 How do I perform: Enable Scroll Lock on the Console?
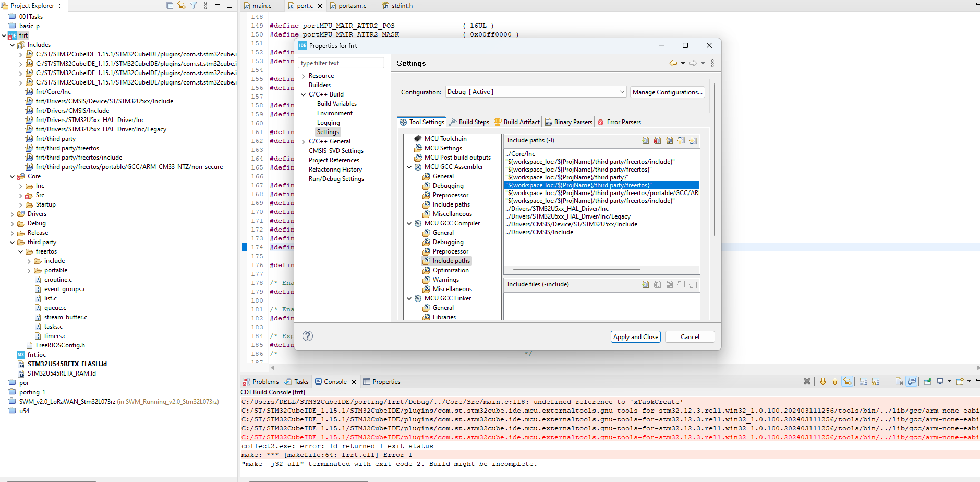point(874,381)
